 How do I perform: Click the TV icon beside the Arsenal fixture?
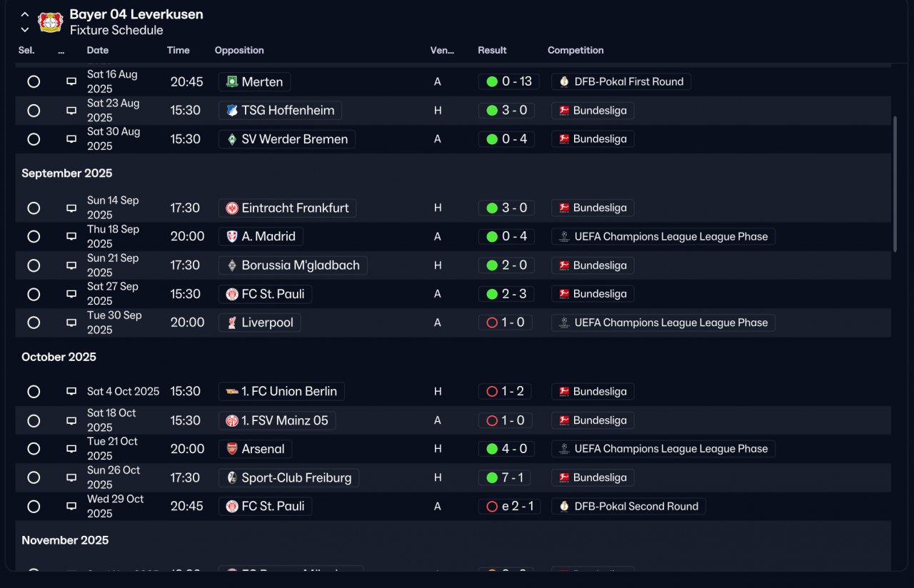click(x=71, y=449)
